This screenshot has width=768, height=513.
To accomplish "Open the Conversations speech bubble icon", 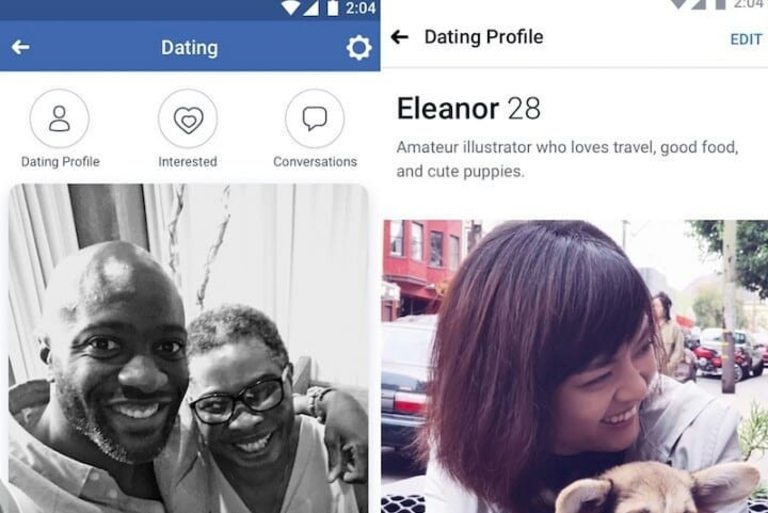I will point(314,118).
